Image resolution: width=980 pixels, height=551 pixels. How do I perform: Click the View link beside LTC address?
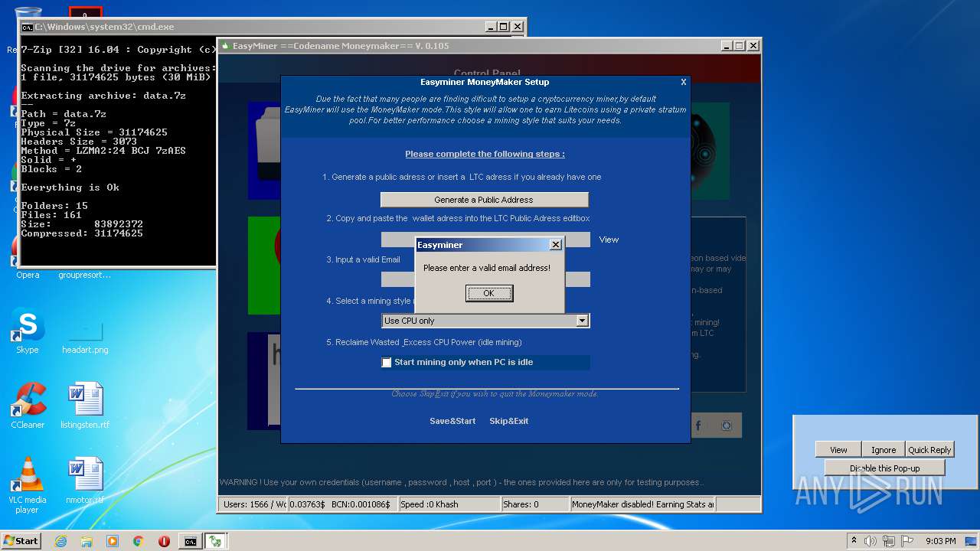click(x=609, y=240)
